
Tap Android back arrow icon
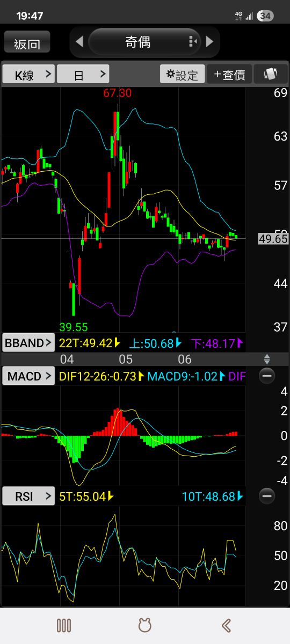[226, 625]
